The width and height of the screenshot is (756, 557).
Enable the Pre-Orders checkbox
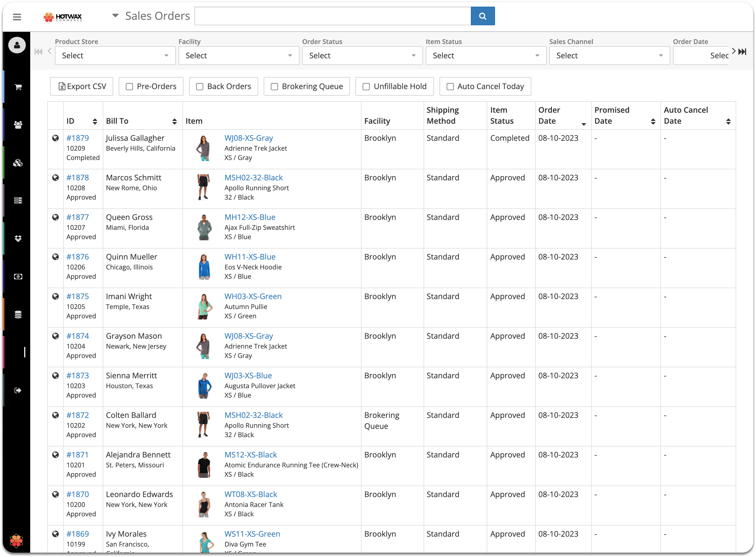click(x=129, y=87)
